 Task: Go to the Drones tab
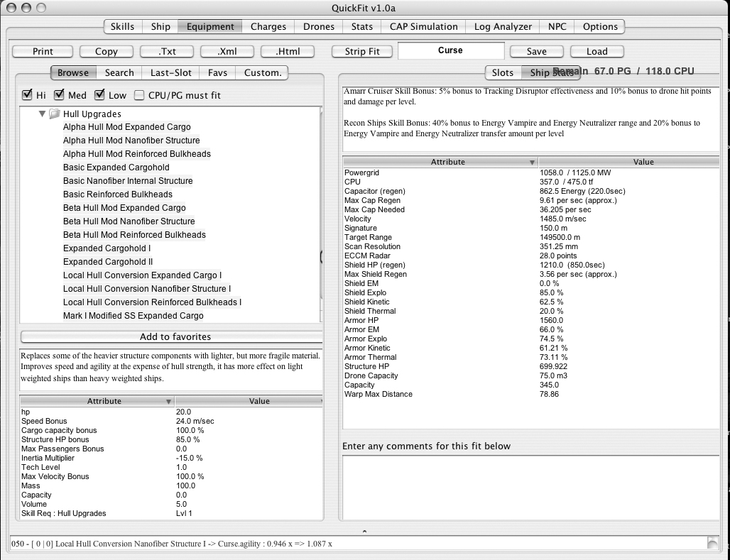coord(319,26)
